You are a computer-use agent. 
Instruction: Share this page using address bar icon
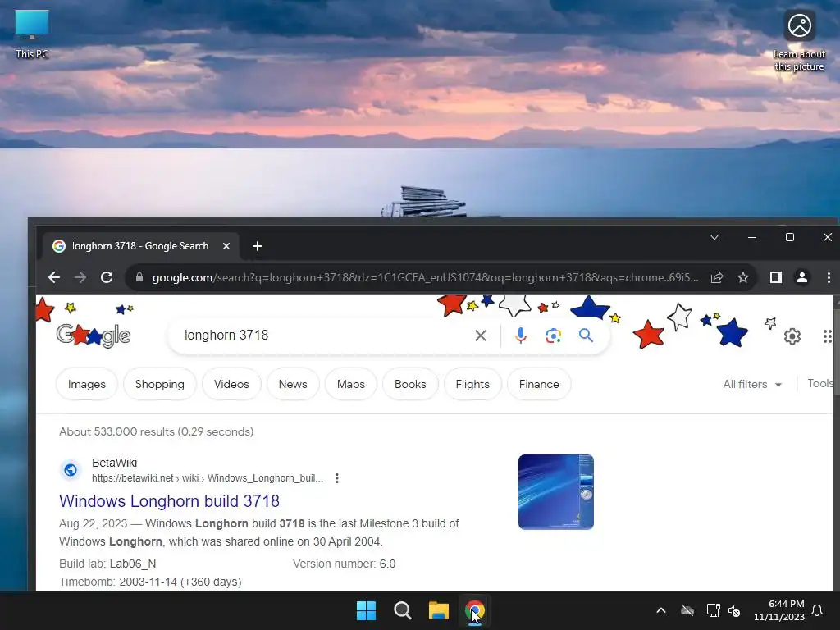pyautogui.click(x=717, y=277)
